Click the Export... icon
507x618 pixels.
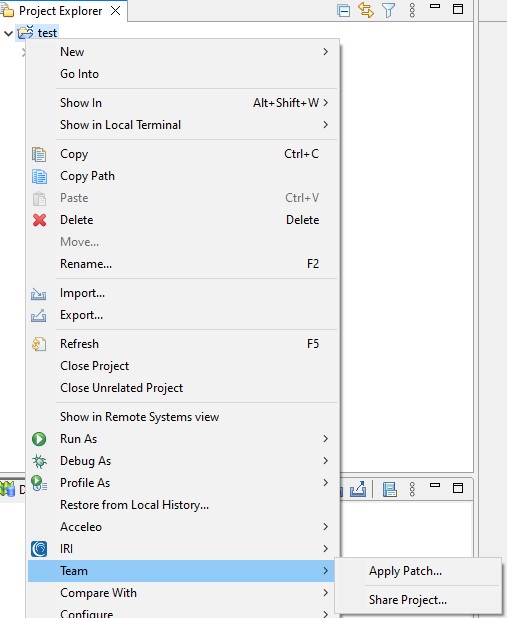(x=38, y=315)
